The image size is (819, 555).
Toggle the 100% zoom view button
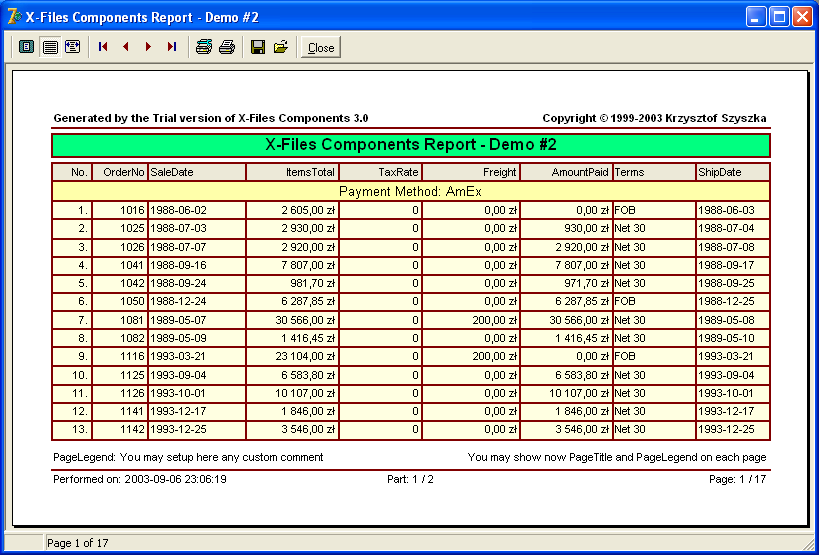point(49,47)
